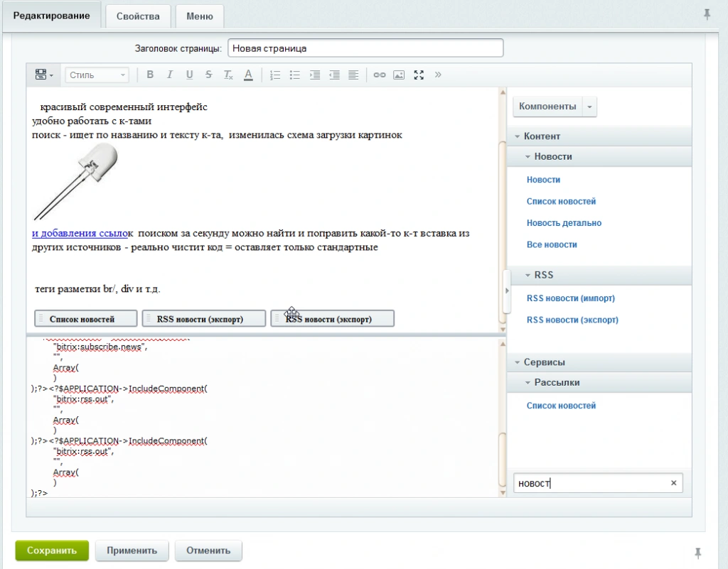Open the text color picker
Image resolution: width=728 pixels, height=569 pixels.
[248, 75]
